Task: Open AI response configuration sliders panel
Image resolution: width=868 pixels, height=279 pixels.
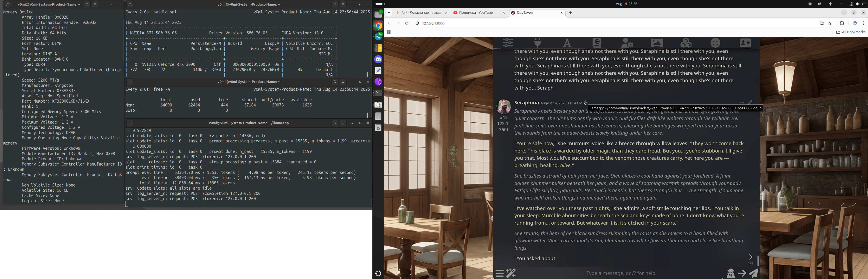Action: tap(508, 43)
